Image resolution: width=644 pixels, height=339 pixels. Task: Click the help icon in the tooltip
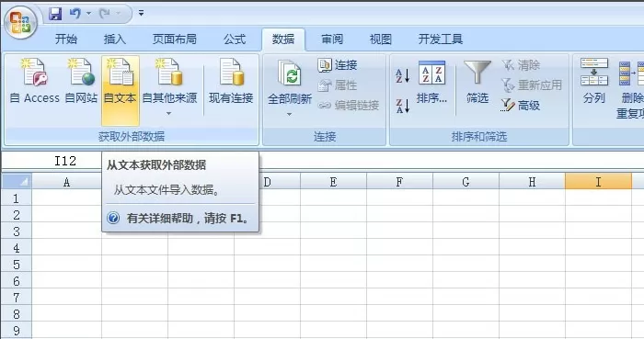pyautogui.click(x=113, y=218)
